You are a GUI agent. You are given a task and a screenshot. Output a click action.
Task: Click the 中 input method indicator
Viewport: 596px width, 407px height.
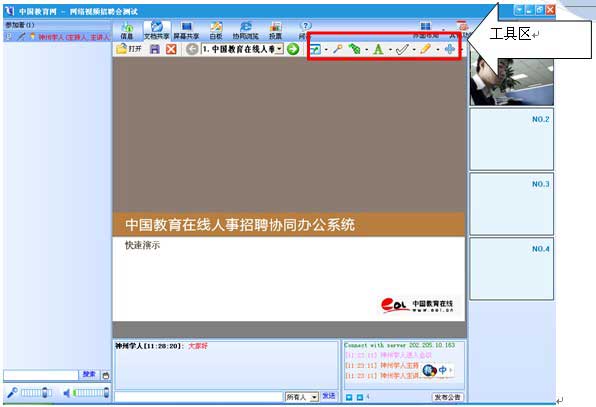coord(442,369)
